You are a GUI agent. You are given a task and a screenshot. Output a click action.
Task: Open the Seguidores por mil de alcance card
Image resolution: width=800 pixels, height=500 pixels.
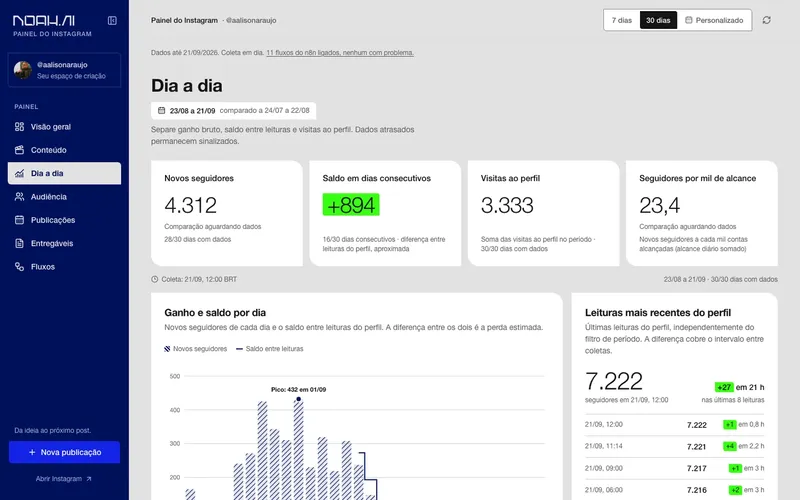click(x=702, y=213)
